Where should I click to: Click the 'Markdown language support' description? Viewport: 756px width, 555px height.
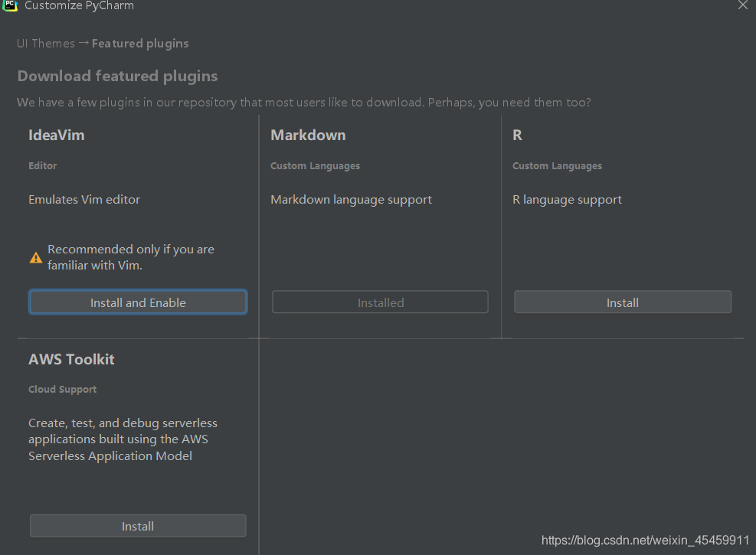pos(351,200)
